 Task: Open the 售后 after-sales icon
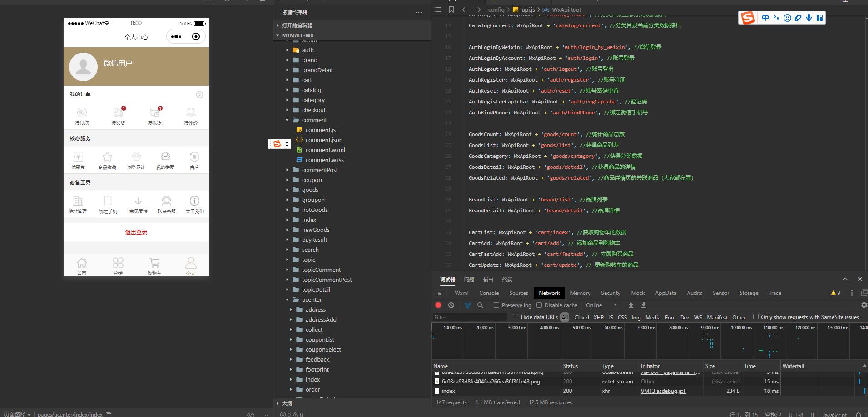194,157
